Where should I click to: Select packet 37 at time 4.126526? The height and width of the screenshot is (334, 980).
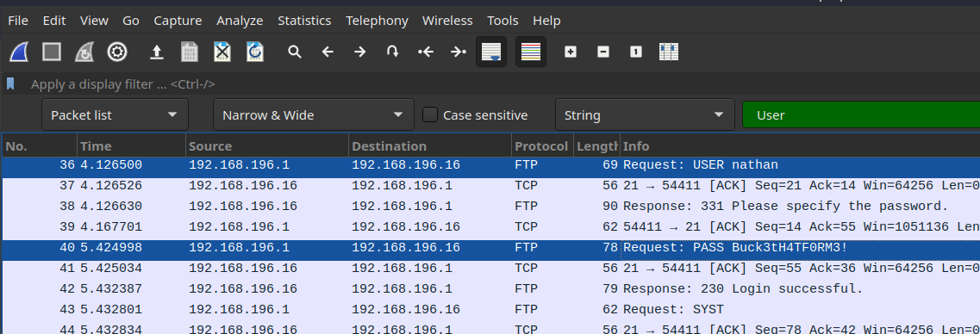(x=490, y=186)
